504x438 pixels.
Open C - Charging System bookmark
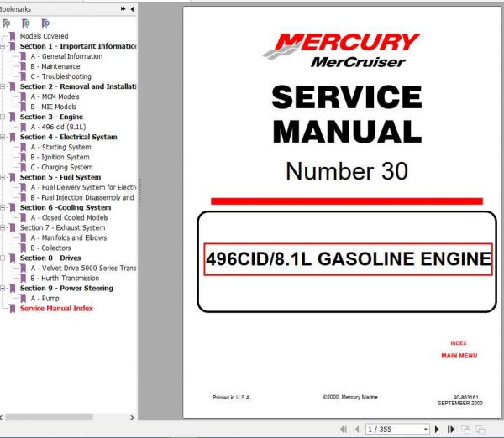(x=61, y=167)
